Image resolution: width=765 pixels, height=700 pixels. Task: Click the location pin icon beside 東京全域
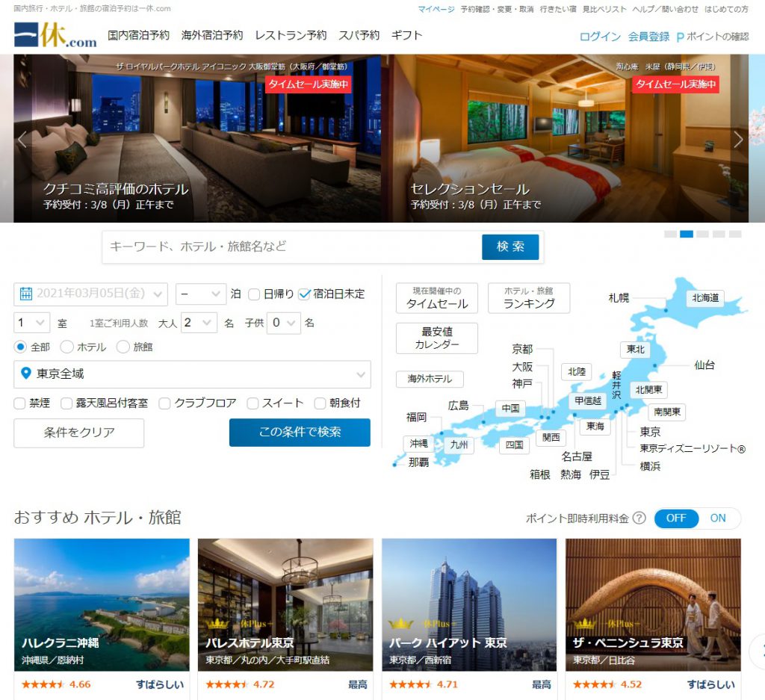[26, 374]
